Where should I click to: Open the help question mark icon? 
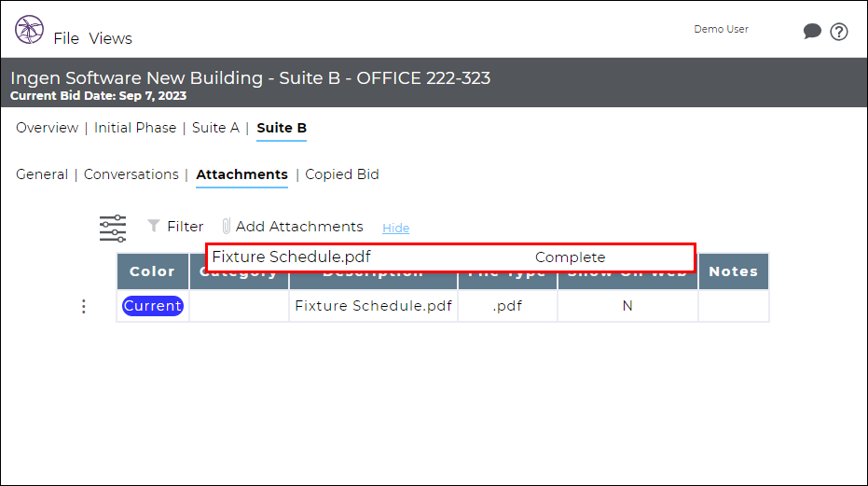[839, 32]
